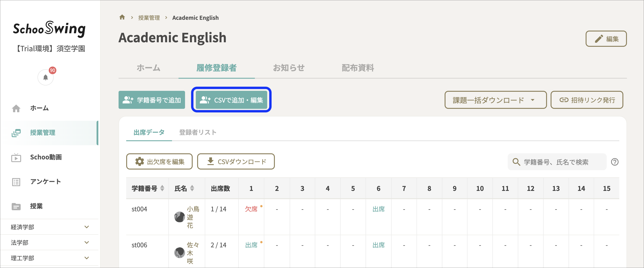This screenshot has width=644, height=268.
Task: Click 出席 in st006 row session 6
Action: (x=379, y=245)
